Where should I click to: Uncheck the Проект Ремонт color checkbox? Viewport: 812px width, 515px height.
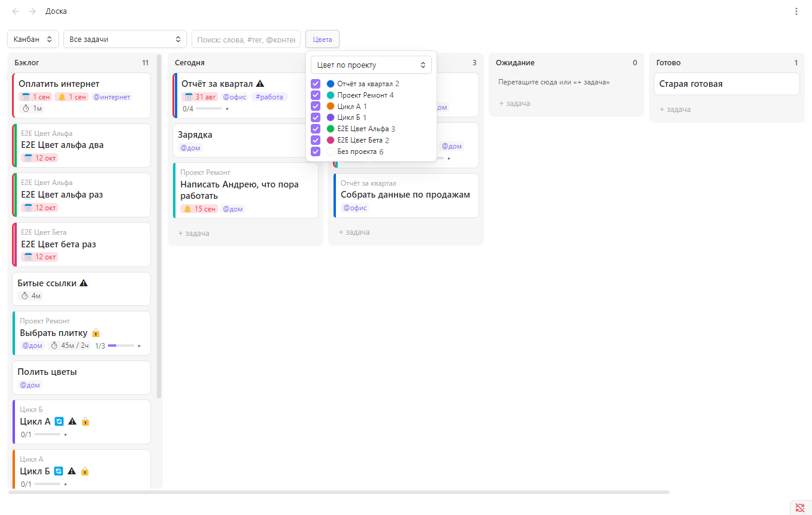(316, 95)
